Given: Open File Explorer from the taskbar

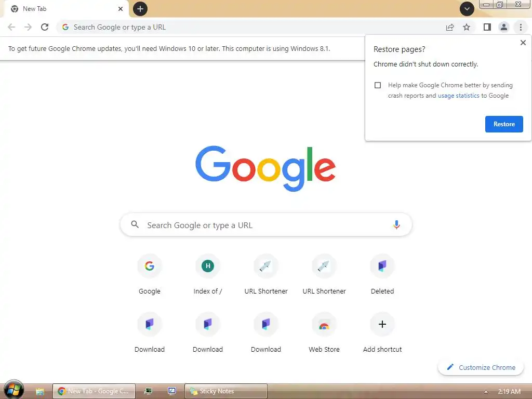Looking at the screenshot, I should click(x=39, y=391).
